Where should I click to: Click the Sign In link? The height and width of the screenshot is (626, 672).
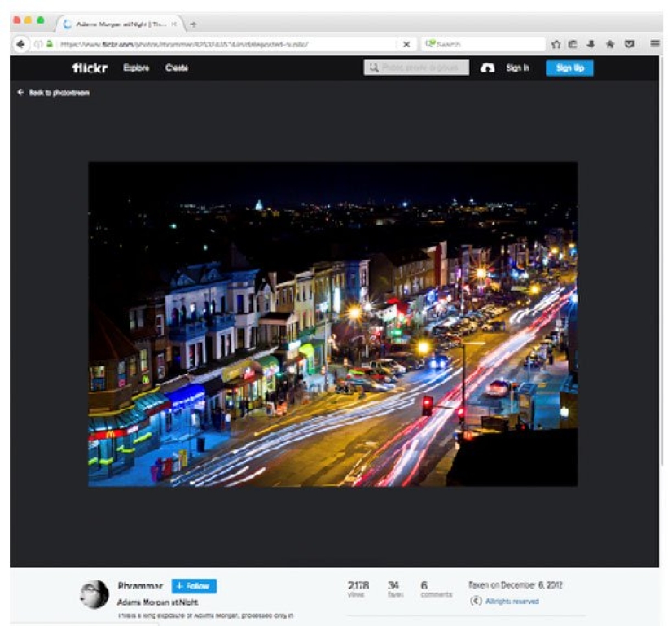[518, 68]
